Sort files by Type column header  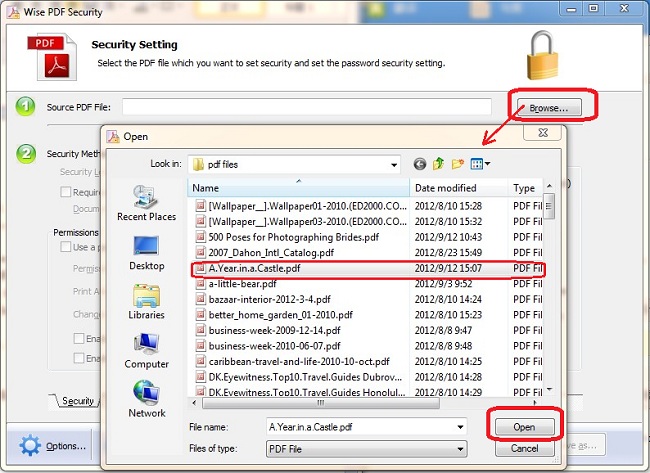pos(525,188)
